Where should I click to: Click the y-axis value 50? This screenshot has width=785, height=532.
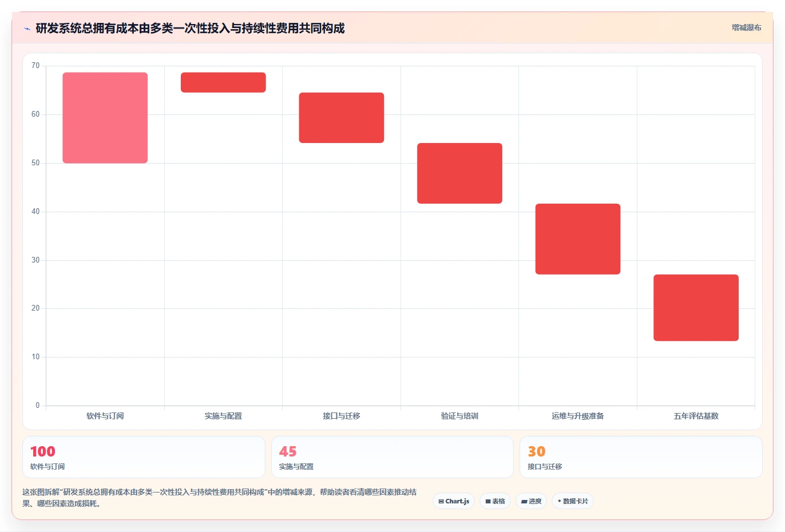click(x=35, y=163)
